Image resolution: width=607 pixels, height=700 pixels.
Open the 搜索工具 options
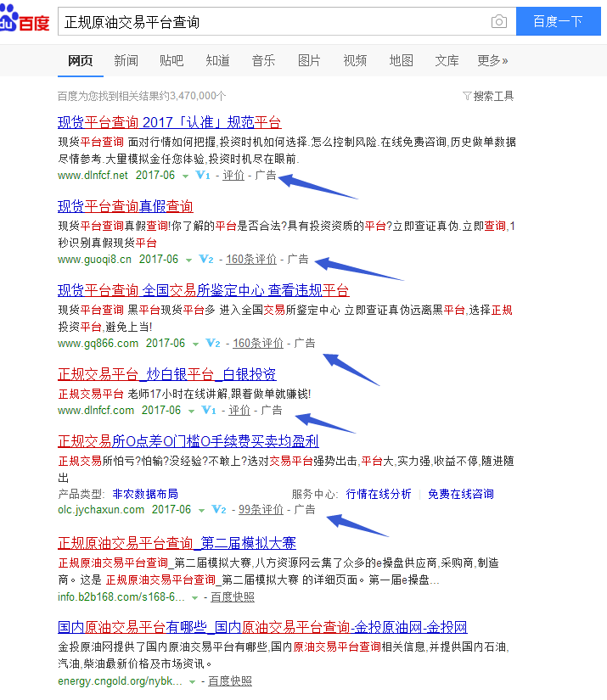488,96
